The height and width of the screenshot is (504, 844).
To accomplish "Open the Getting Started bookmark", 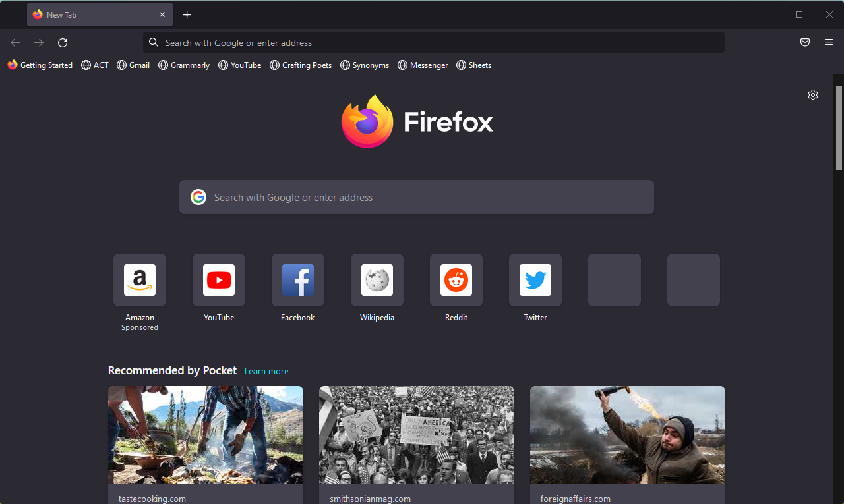I will (40, 65).
